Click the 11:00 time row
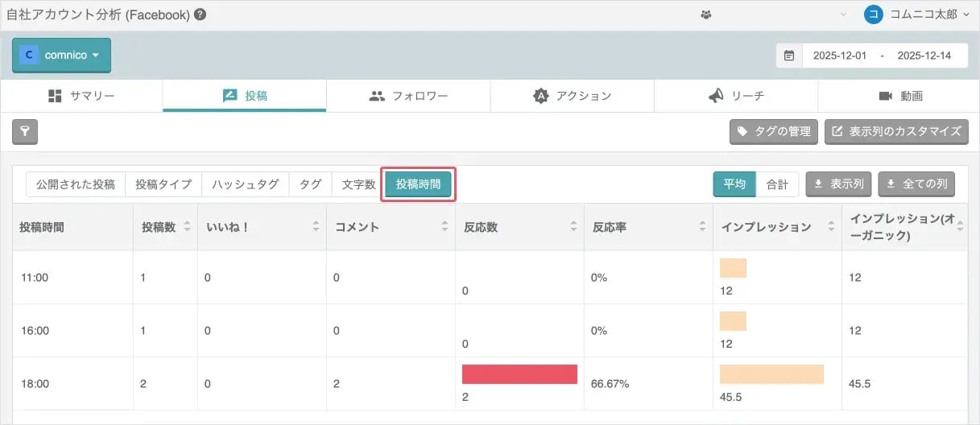 (490, 278)
